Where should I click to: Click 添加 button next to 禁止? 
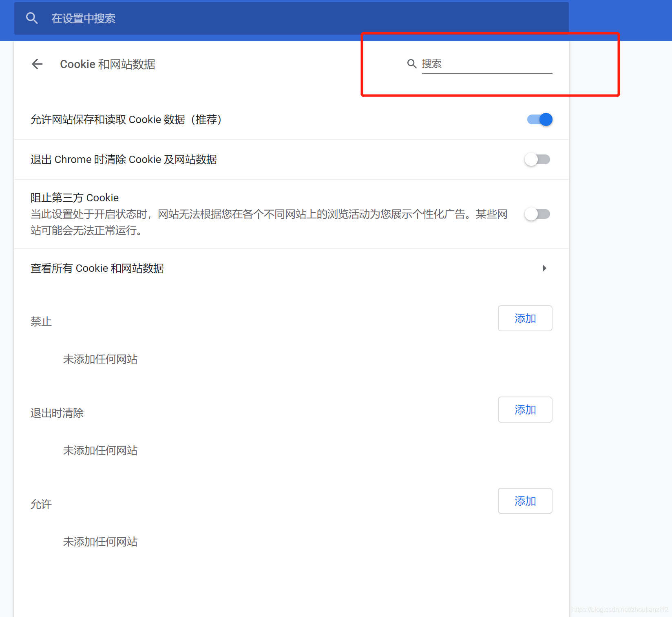(x=525, y=318)
